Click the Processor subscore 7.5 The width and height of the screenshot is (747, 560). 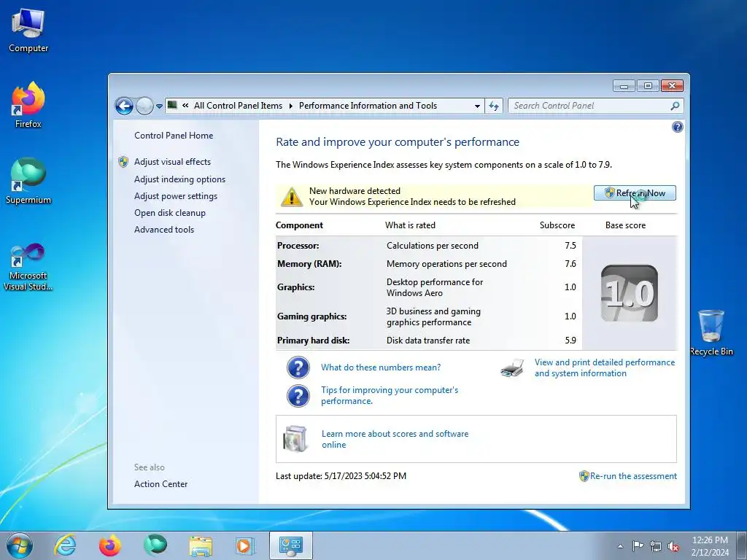click(x=570, y=245)
